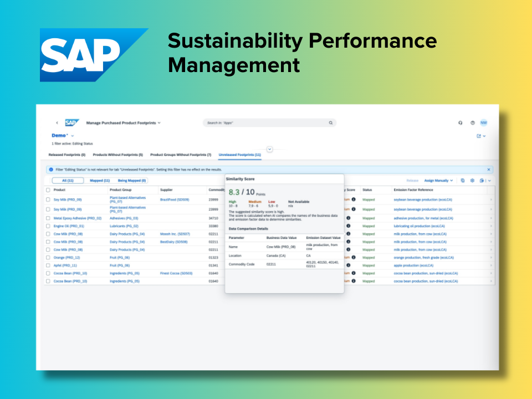Close the Editing Status info message

[x=489, y=170]
